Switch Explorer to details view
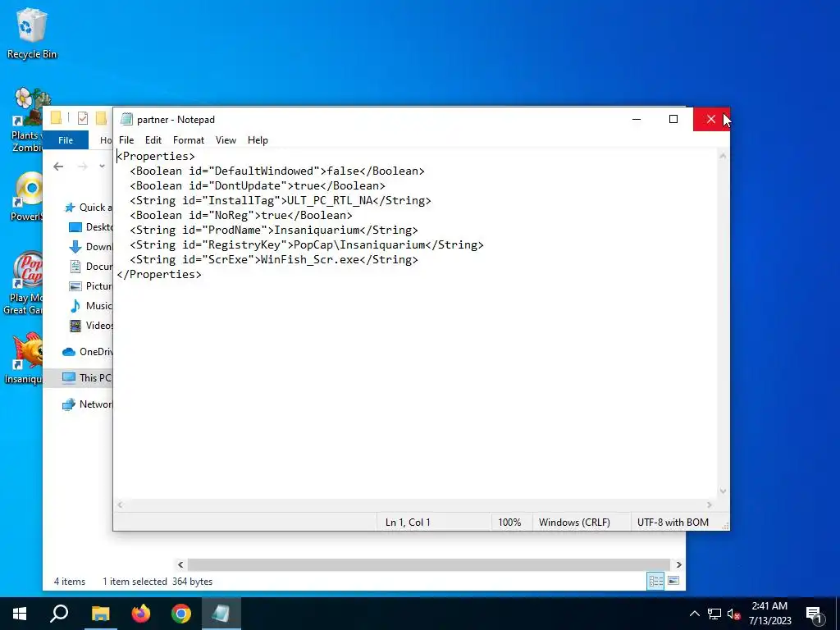The height and width of the screenshot is (630, 840). (x=655, y=582)
